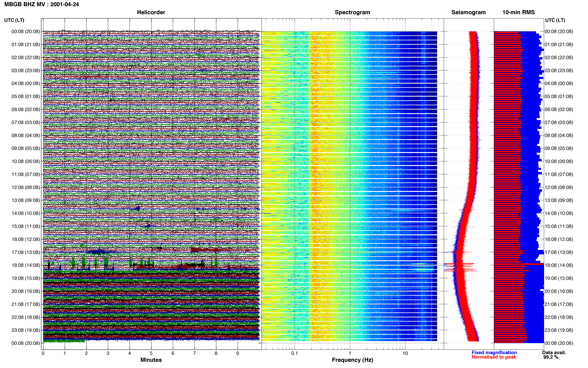Screen dimensions: 588x368
Task: Click left time label 10:08 (06:08)
Action: point(26,161)
